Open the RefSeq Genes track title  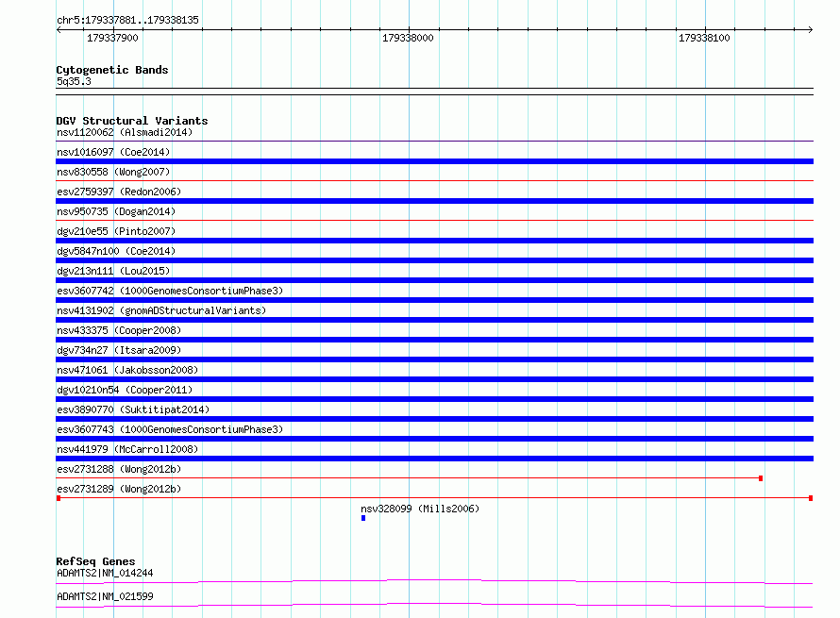click(95, 561)
